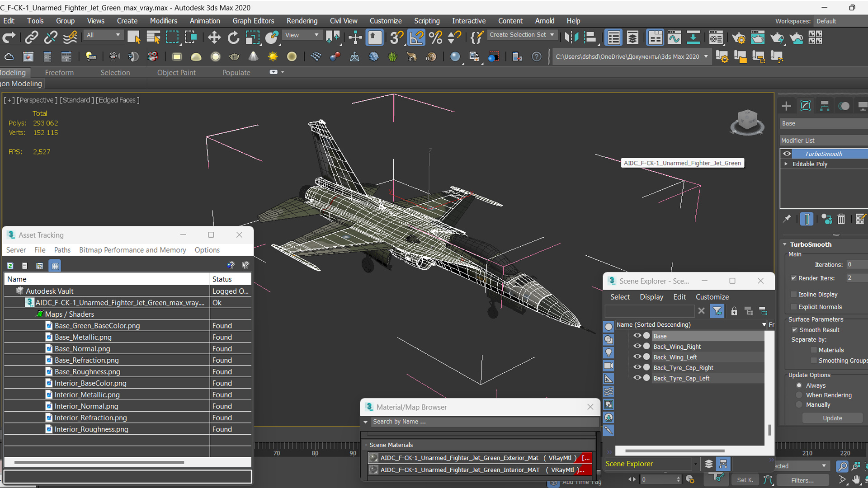
Task: Click the TurboSmooth Iterations value field
Action: (x=857, y=265)
